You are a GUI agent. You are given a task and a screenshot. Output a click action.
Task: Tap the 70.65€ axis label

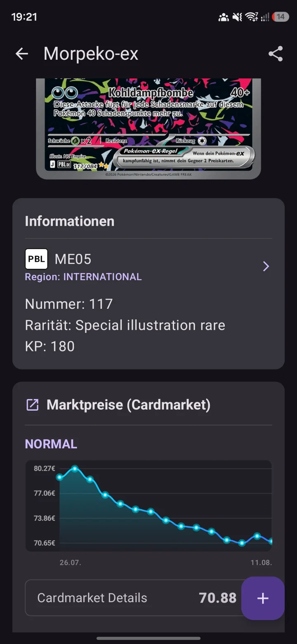pyautogui.click(x=45, y=543)
